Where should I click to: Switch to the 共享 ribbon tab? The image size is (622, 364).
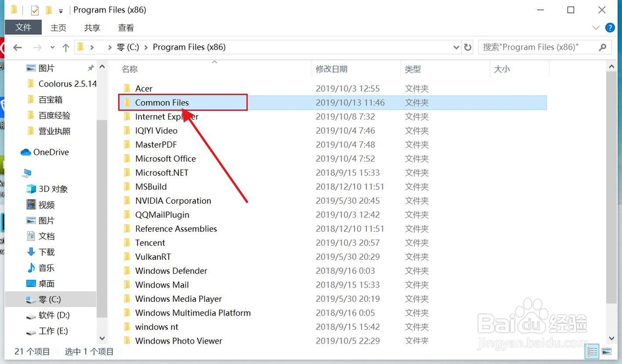(92, 28)
